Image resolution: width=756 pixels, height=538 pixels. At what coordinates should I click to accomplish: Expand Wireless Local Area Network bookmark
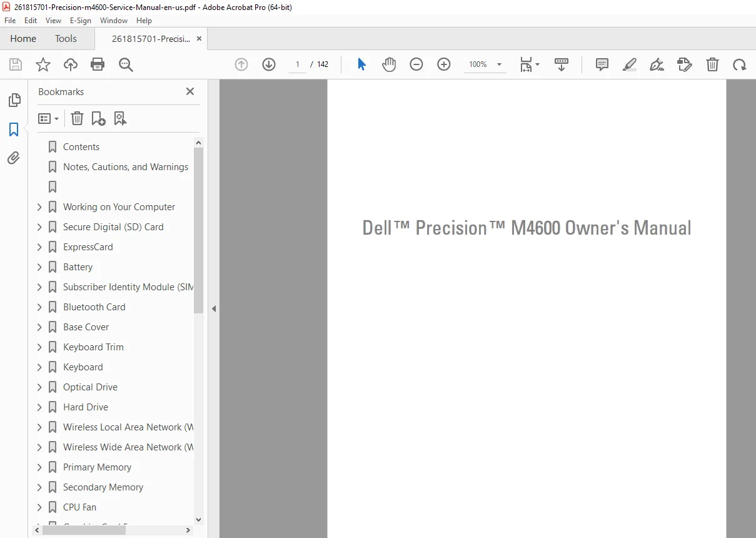39,427
